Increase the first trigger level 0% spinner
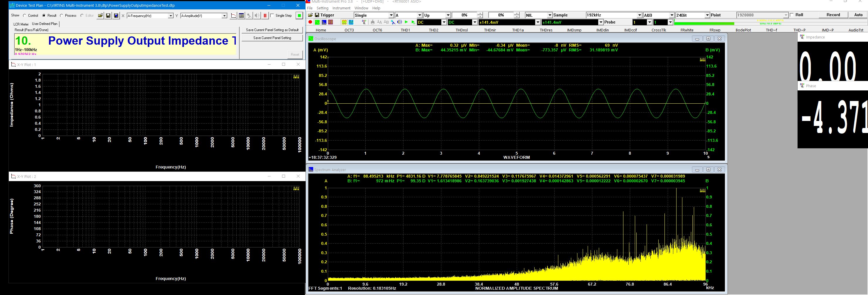The image size is (868, 295). (480, 14)
